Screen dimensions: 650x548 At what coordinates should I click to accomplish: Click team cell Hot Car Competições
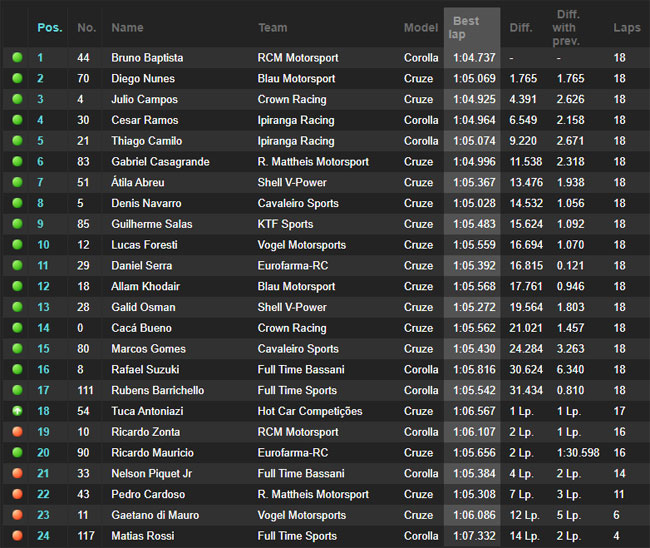tap(310, 411)
